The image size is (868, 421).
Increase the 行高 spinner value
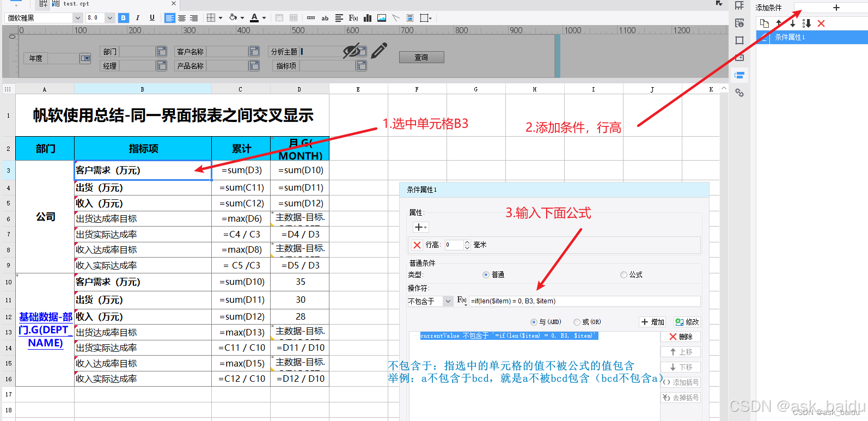click(467, 242)
